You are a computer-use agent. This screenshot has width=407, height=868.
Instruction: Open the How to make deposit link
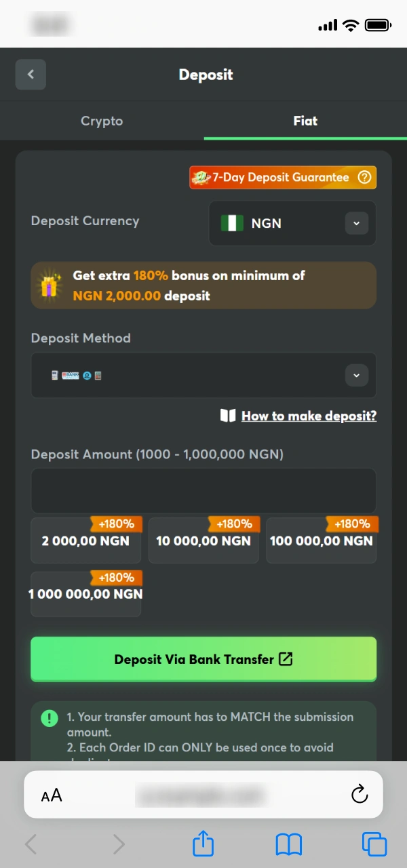tap(309, 416)
